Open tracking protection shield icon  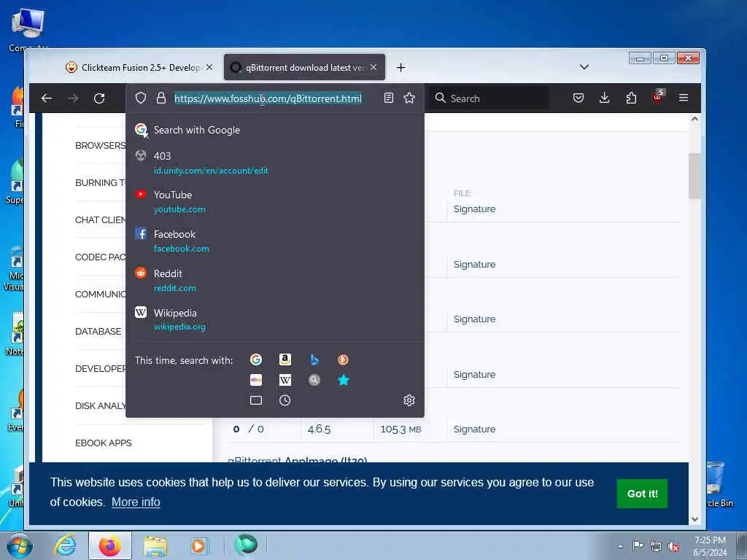pos(141,98)
